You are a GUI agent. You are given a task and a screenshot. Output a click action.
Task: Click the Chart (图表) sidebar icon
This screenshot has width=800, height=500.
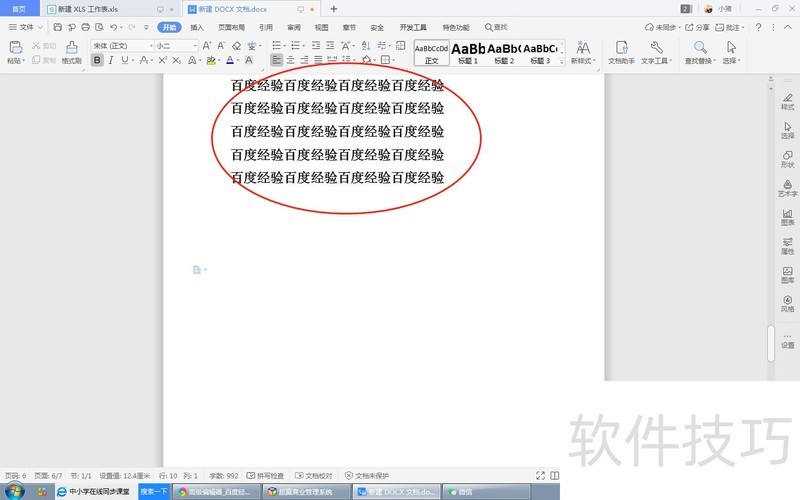pyautogui.click(x=787, y=217)
